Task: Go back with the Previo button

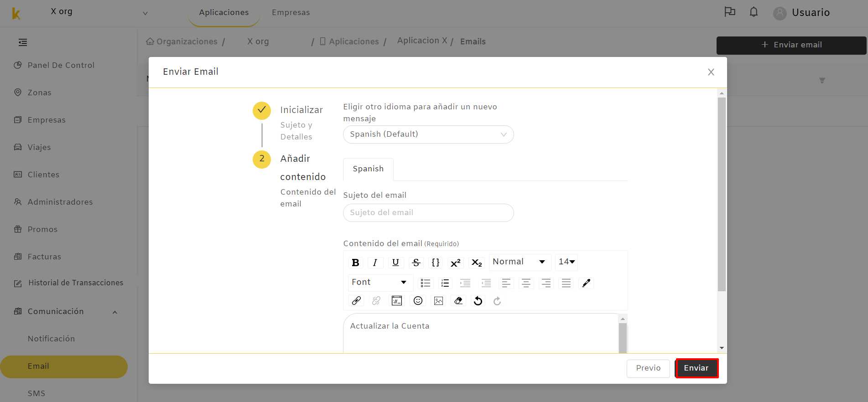Action: pos(648,368)
